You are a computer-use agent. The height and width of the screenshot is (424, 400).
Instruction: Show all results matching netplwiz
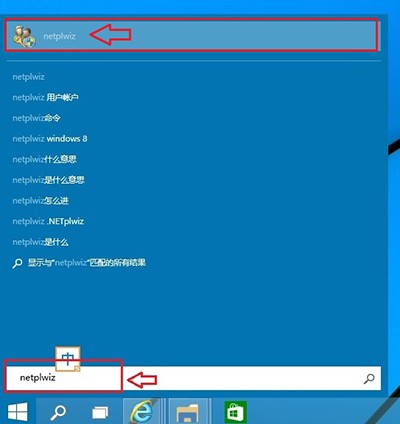coord(79,263)
